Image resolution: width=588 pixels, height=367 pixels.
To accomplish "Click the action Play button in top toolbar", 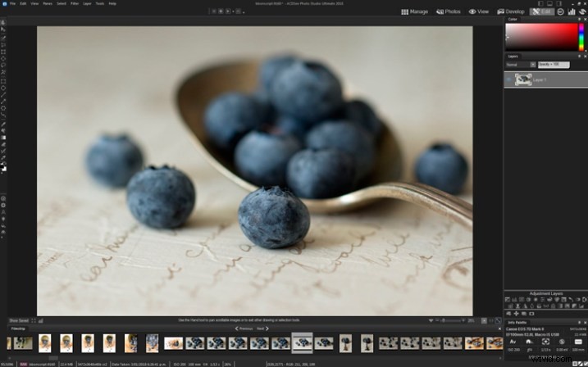I will coord(228,11).
